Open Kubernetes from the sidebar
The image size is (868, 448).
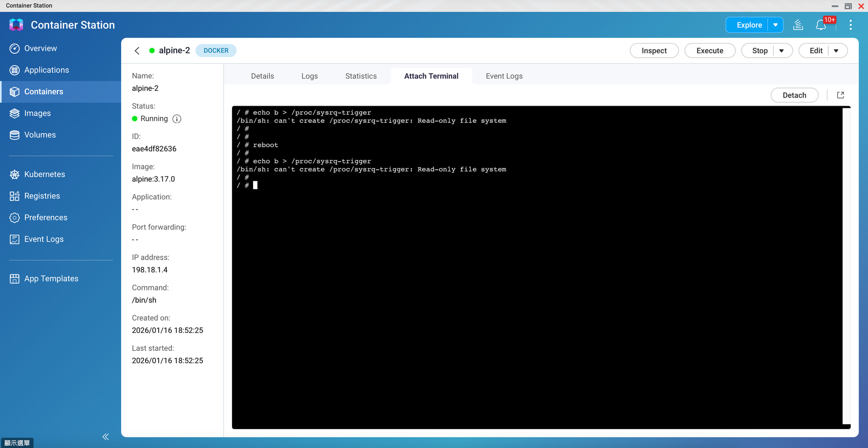[44, 174]
